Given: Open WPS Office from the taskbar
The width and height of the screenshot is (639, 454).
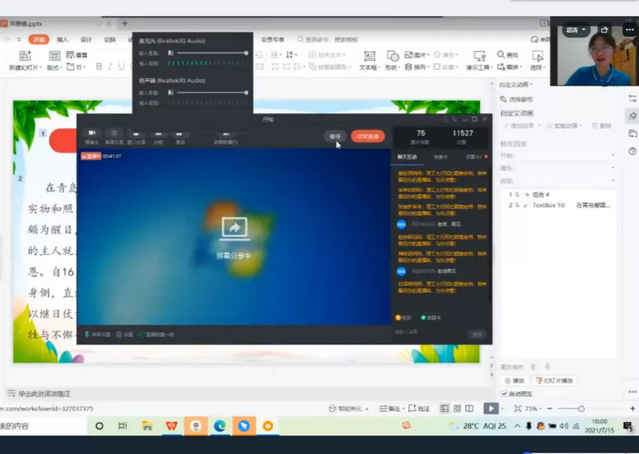Looking at the screenshot, I should pos(171,426).
